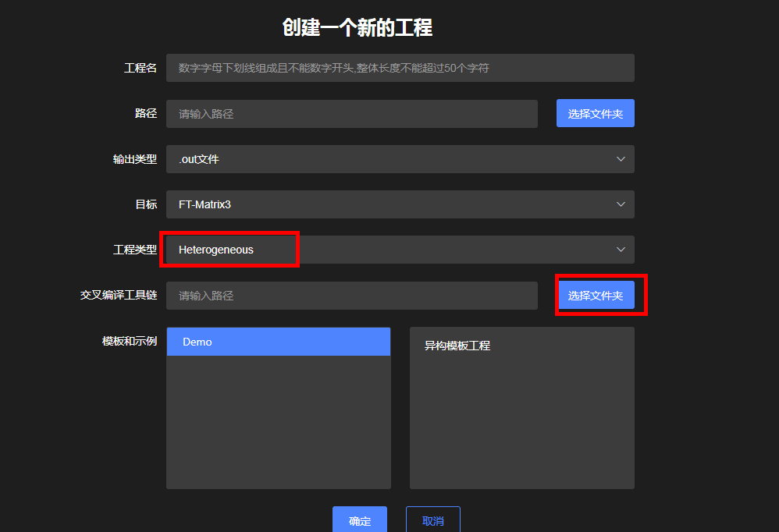Screen dimensions: 779x532
Task: Open the FT-Matrix3 target selector chevron
Action: click(x=621, y=204)
